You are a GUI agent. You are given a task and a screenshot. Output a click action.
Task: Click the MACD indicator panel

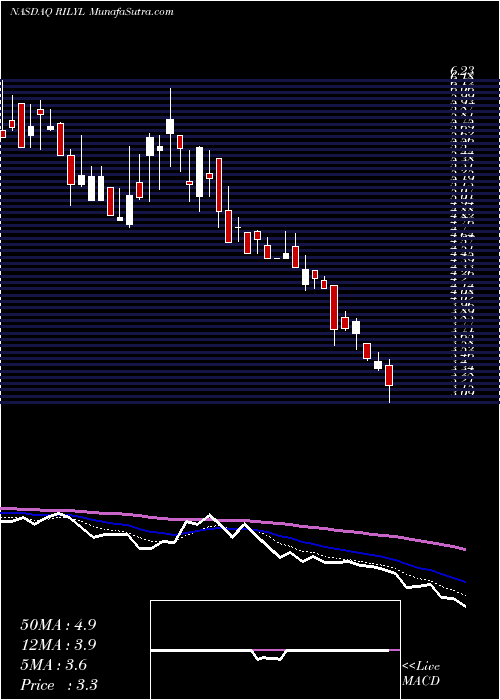(x=275, y=650)
